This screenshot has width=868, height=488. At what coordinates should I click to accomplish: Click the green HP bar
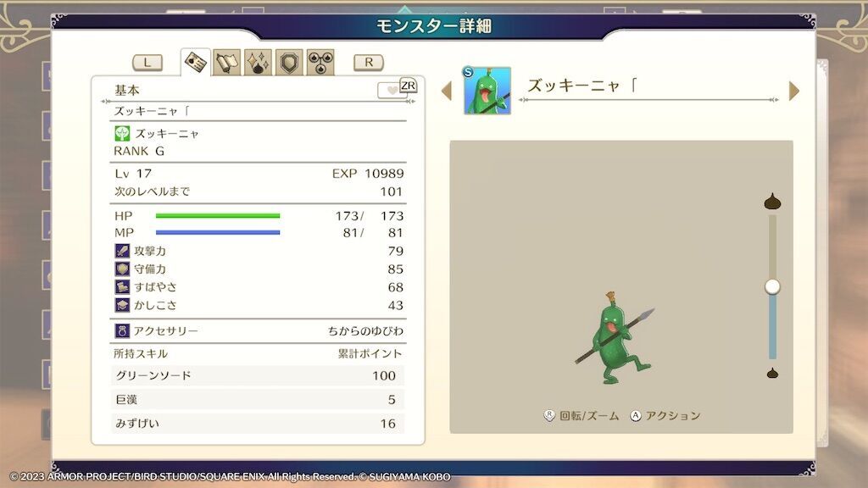coord(218,216)
